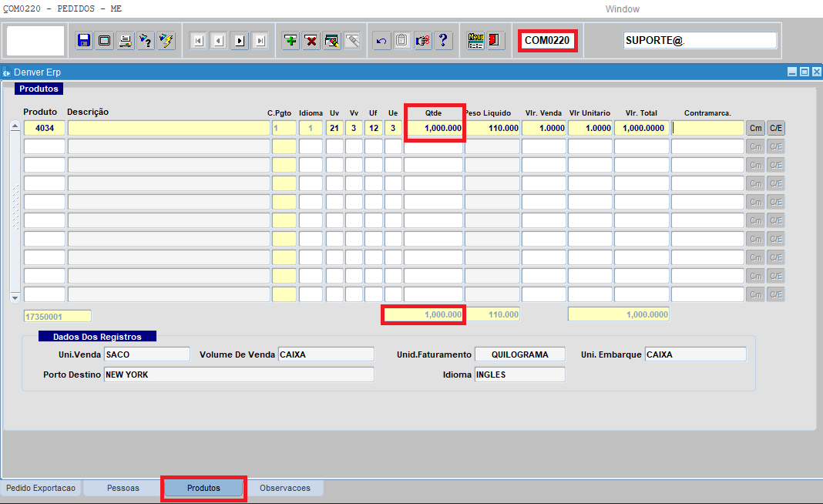823x504 pixels.
Task: Click the pointing hand keys icon
Action: pos(422,40)
